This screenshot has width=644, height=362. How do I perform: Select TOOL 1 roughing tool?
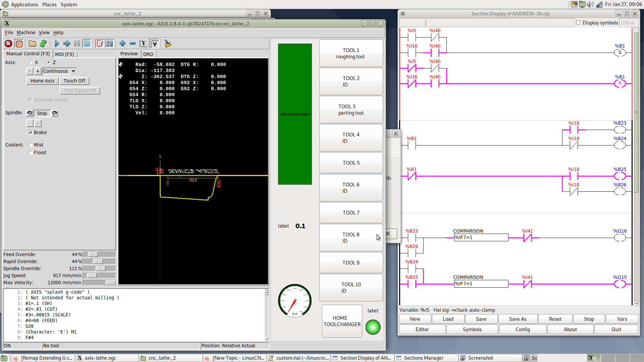351,53
